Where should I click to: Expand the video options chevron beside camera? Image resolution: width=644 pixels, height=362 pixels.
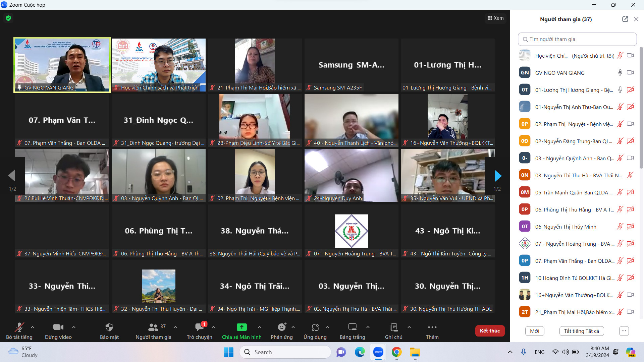tap(74, 327)
